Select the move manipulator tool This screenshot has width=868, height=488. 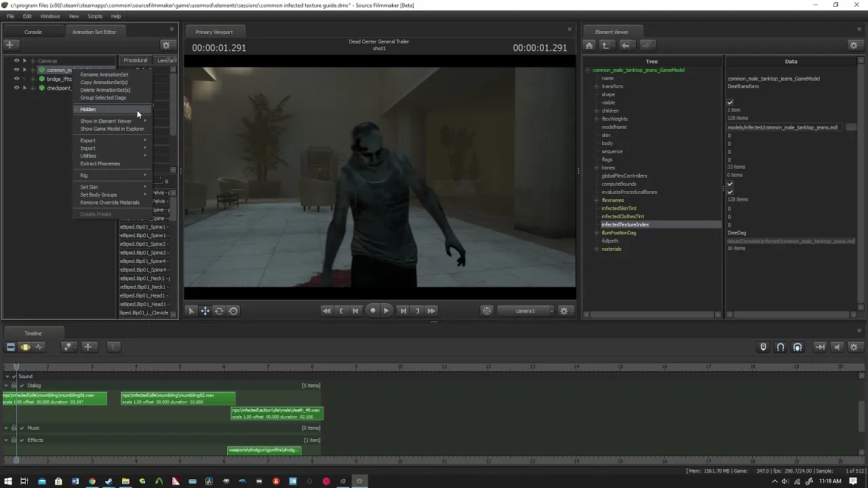pos(205,310)
